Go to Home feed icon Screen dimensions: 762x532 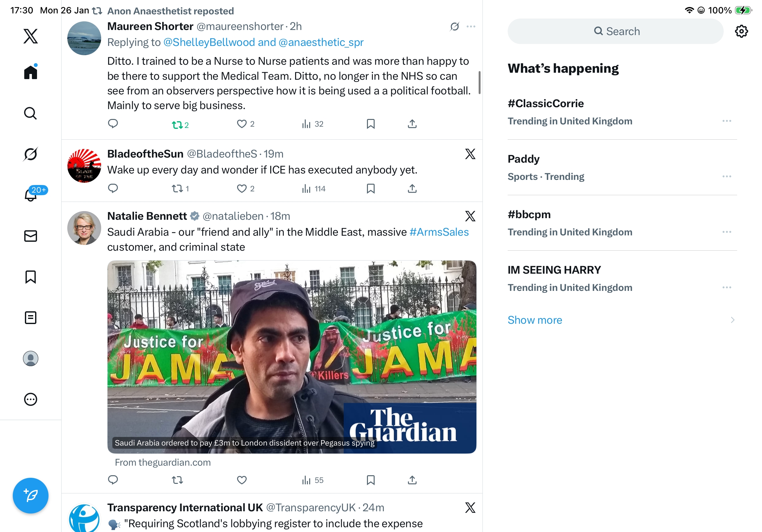point(31,72)
